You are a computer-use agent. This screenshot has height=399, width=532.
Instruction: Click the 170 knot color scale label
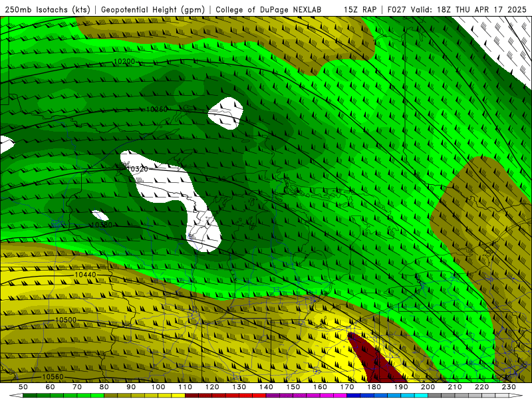pyautogui.click(x=347, y=387)
